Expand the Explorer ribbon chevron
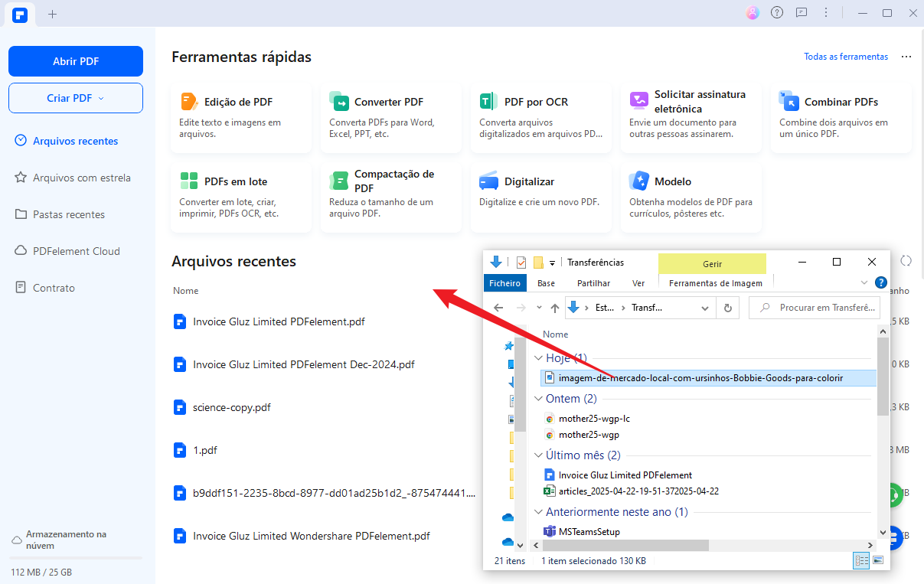The width and height of the screenshot is (924, 584). [x=864, y=282]
